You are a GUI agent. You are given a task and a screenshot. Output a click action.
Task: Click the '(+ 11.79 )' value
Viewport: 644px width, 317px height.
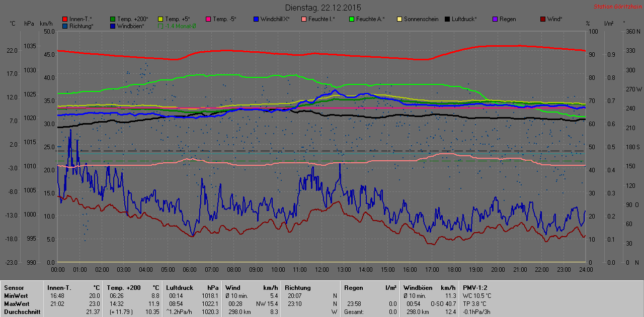coord(120,312)
